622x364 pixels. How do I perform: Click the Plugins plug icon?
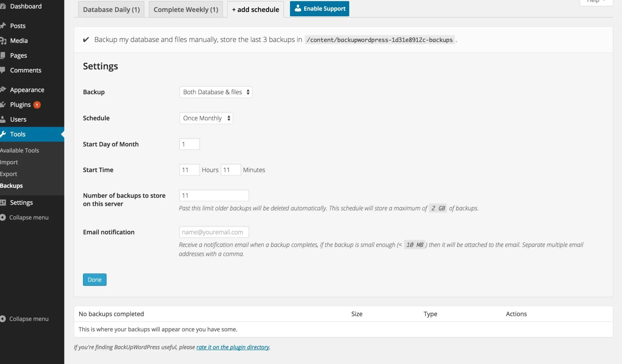point(3,105)
